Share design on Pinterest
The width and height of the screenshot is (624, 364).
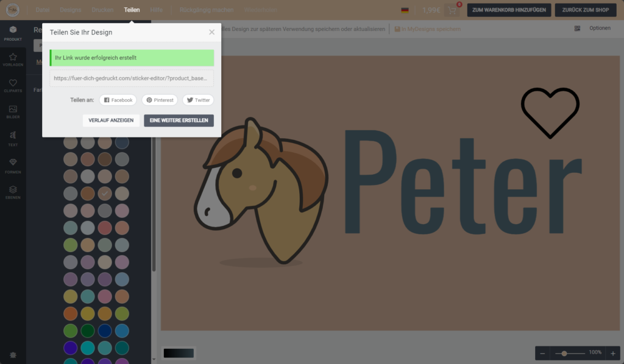pos(160,100)
